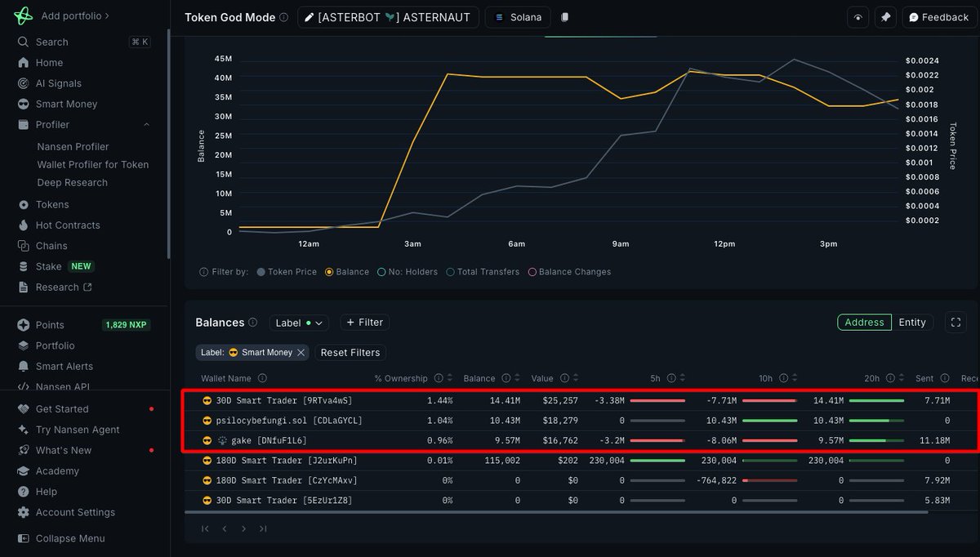The image size is (980, 557).
Task: Click the Academy graduation cap icon
Action: pyautogui.click(x=23, y=471)
